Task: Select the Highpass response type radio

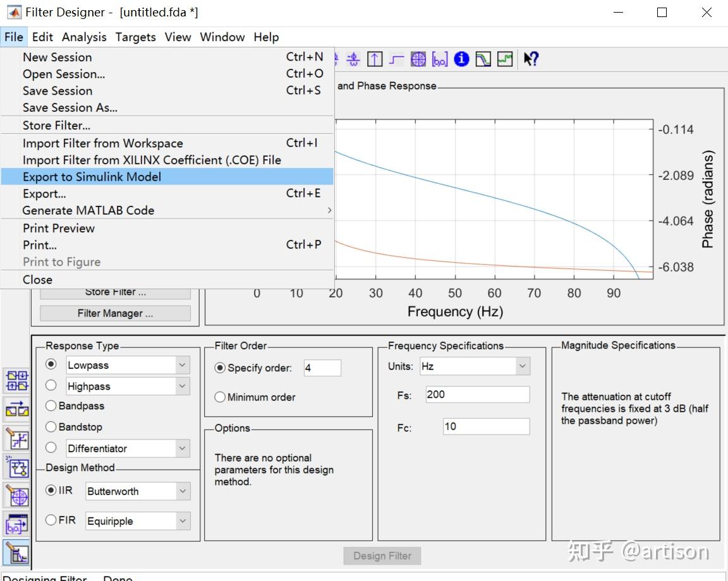Action: (x=51, y=385)
